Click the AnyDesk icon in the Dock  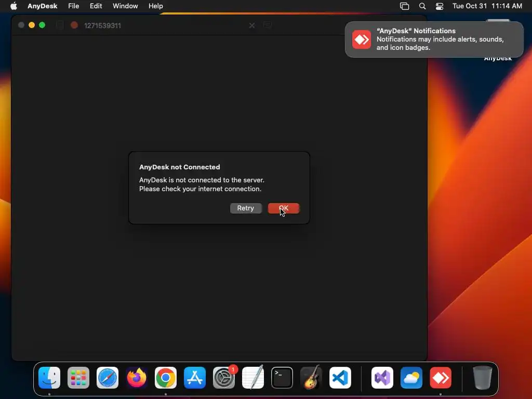(x=441, y=378)
